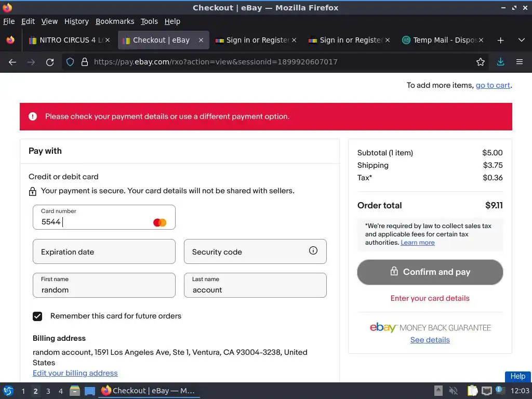532x399 pixels.
Task: Click the blue Help button
Action: coord(518,376)
